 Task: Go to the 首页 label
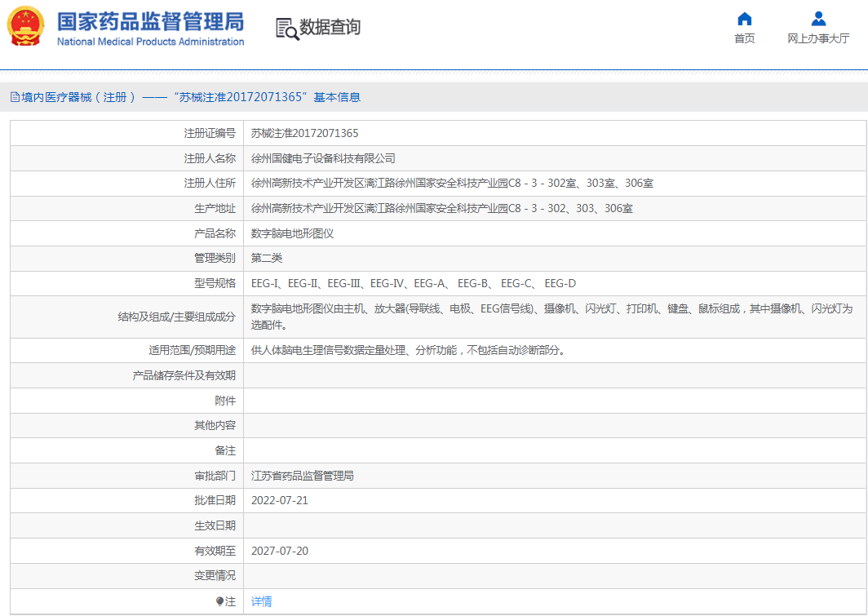[744, 38]
